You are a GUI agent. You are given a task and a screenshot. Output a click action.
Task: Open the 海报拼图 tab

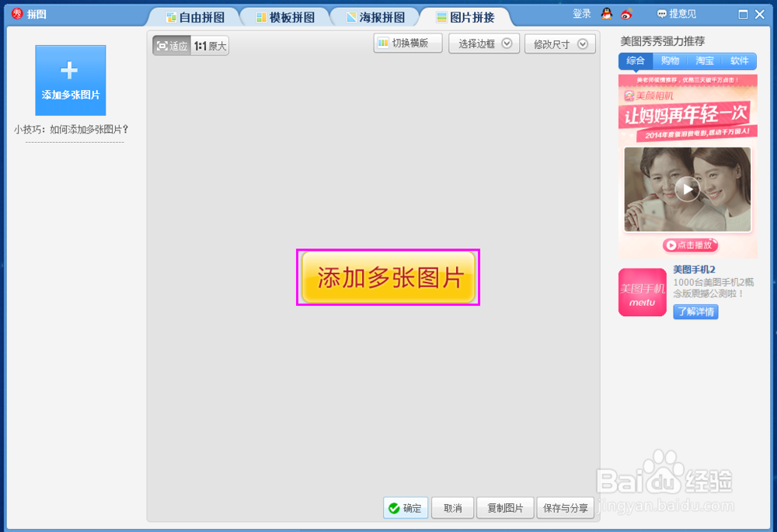(375, 16)
